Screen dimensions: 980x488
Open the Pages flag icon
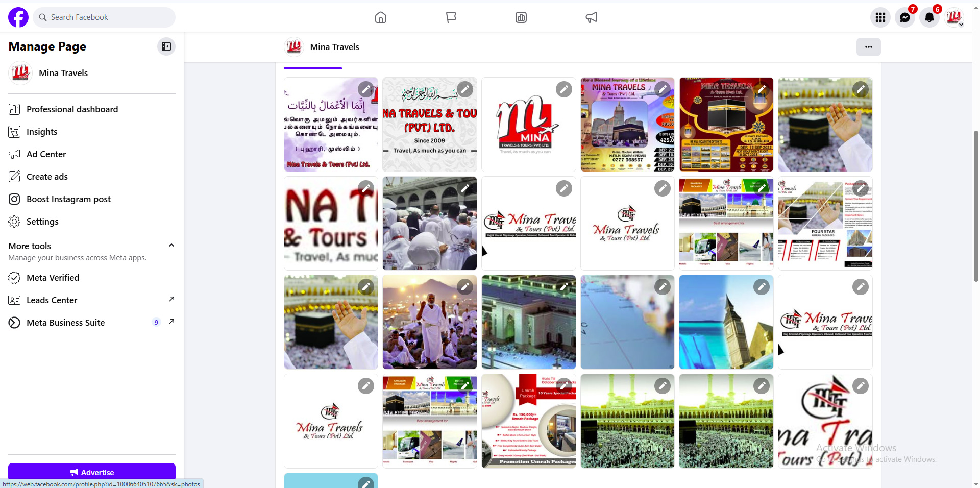coord(451,17)
